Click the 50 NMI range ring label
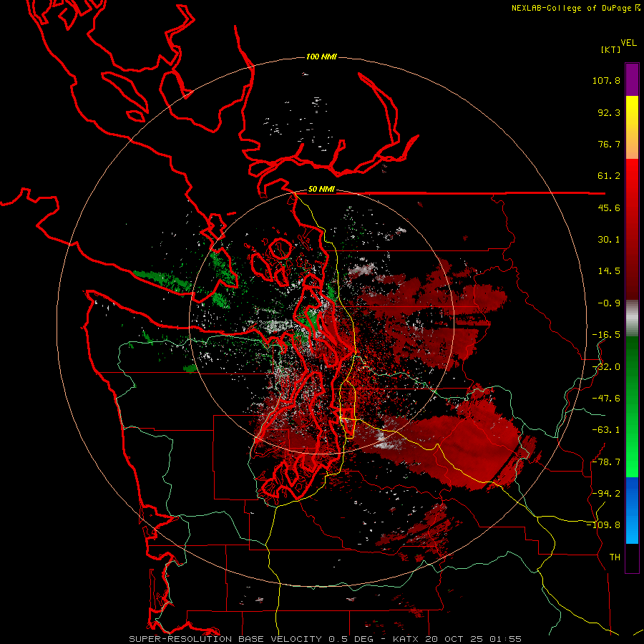The image size is (644, 644). (321, 190)
